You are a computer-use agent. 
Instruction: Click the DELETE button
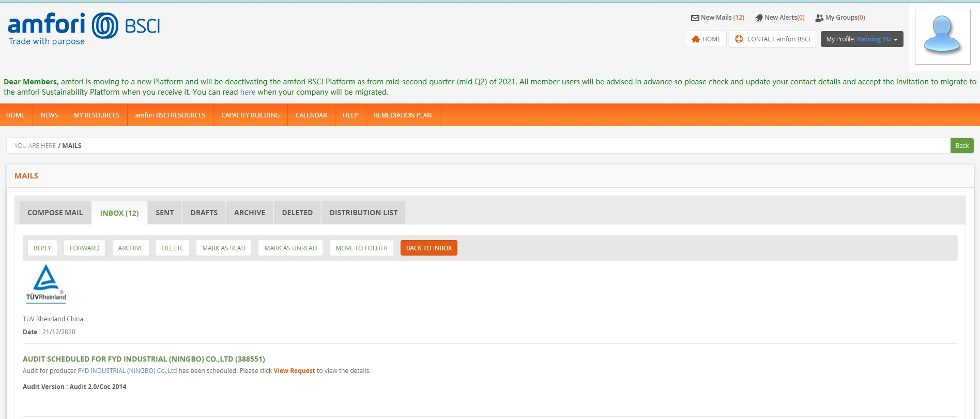173,248
